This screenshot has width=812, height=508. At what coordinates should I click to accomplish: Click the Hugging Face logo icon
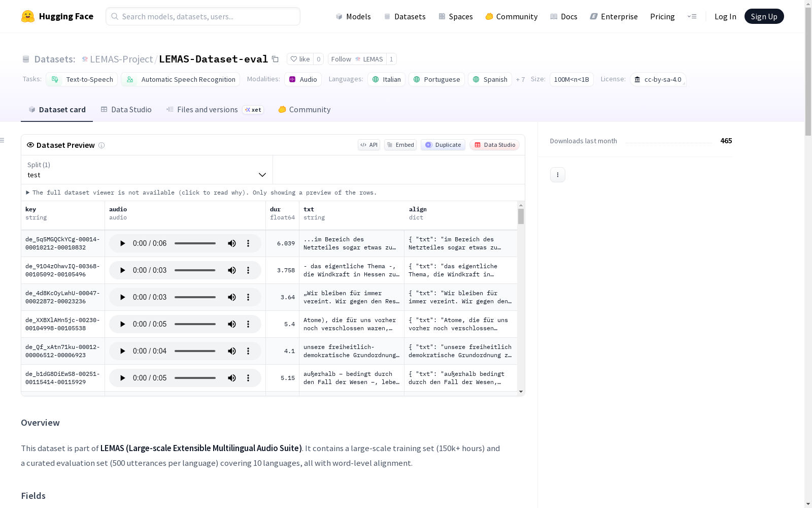pos(28,16)
